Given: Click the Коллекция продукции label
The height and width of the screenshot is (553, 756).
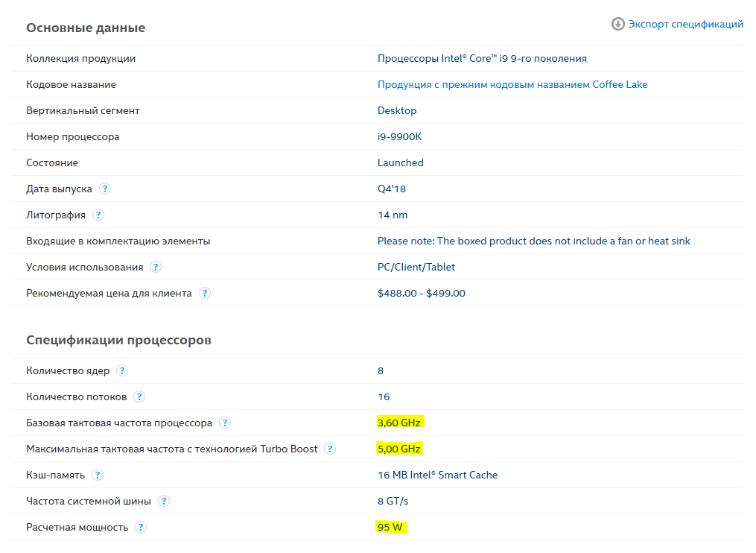Looking at the screenshot, I should point(81,58).
